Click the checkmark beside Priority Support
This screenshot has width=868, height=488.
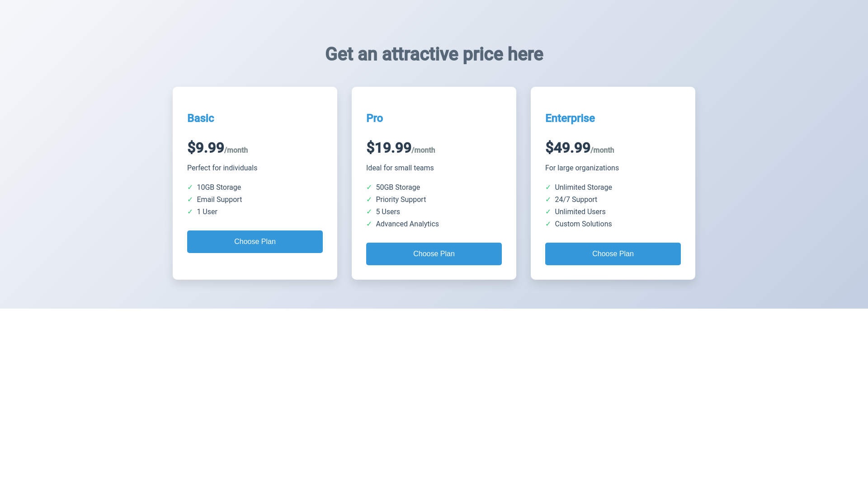(x=369, y=199)
